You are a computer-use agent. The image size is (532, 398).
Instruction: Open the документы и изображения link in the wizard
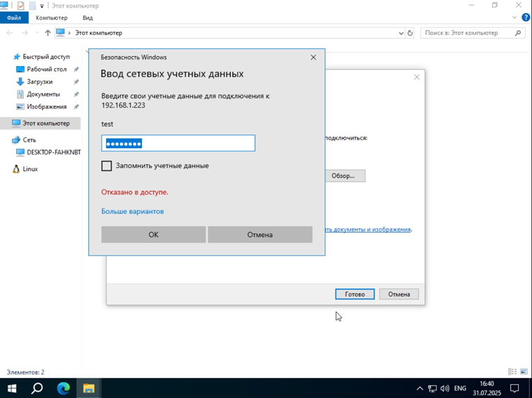[368, 230]
